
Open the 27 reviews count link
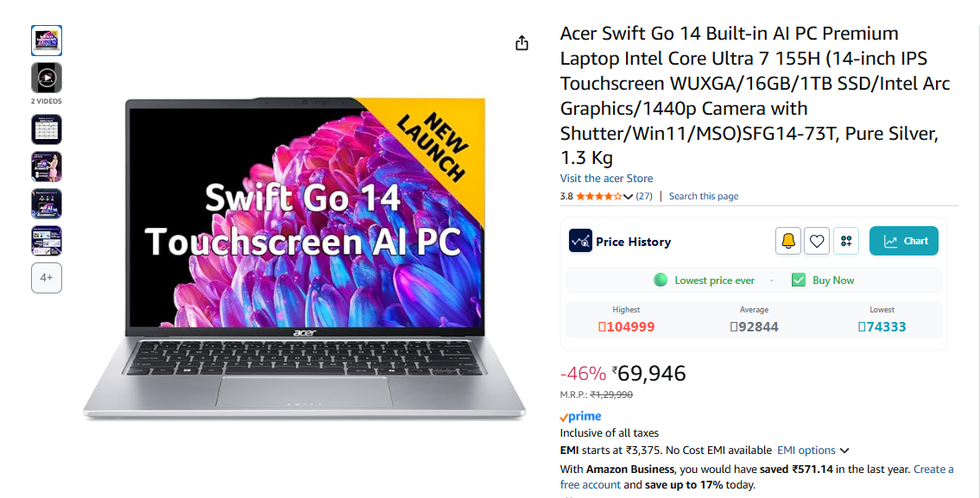644,196
